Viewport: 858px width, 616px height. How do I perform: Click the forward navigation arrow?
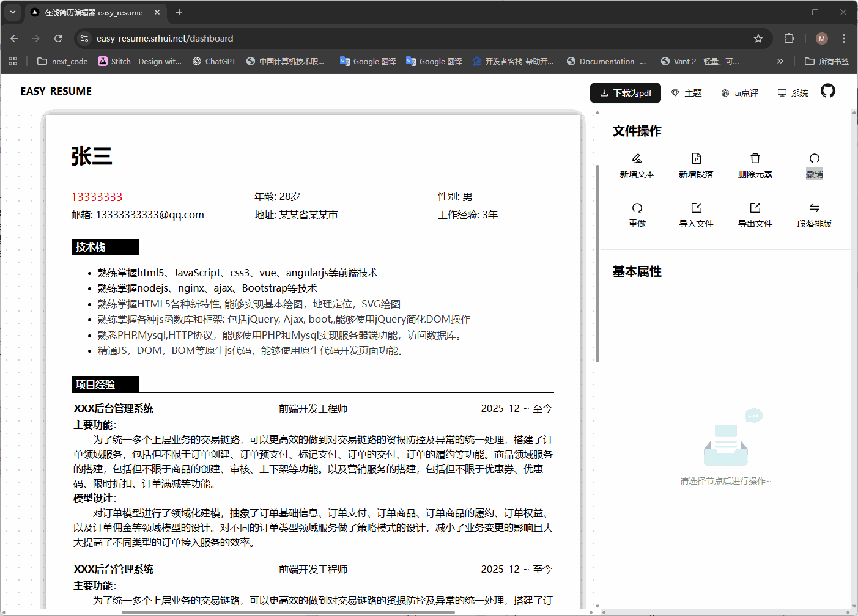(x=36, y=38)
